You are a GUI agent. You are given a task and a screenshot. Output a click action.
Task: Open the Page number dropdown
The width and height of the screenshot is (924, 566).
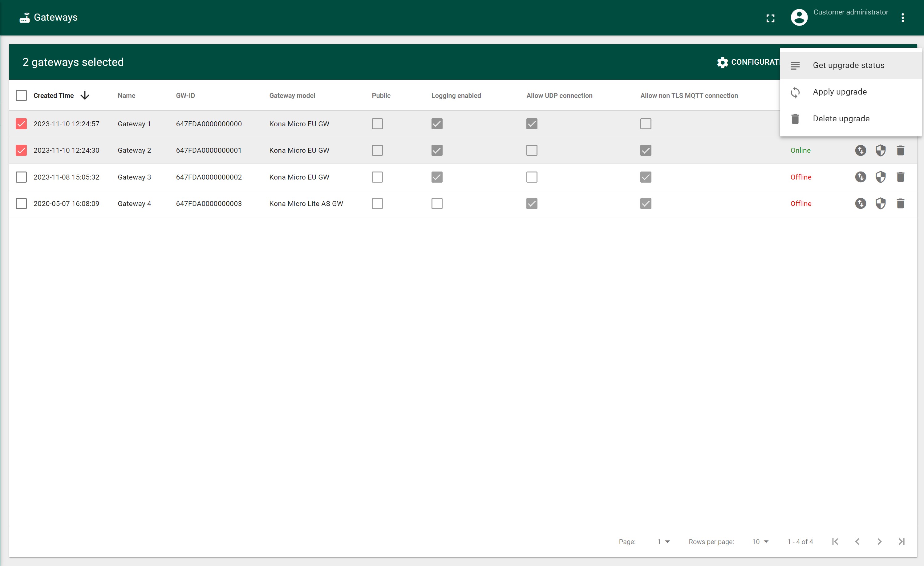(x=663, y=542)
